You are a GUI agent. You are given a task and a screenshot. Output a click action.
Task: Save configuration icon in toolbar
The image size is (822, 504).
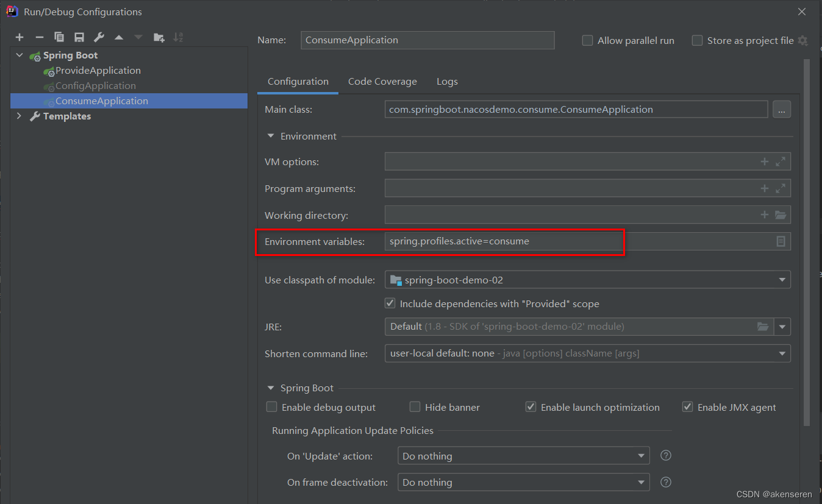coord(79,38)
